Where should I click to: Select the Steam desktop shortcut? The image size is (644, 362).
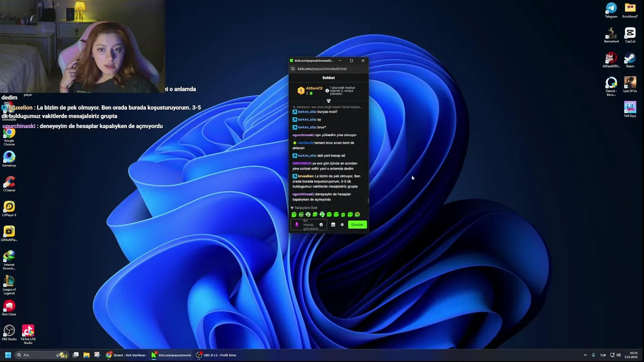point(630,60)
